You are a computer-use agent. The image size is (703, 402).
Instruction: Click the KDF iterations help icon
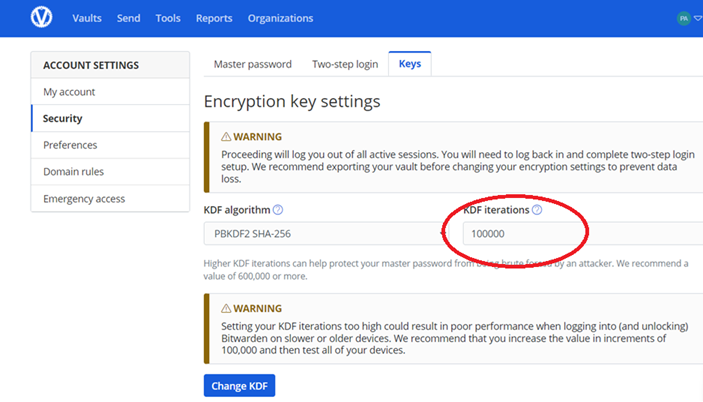point(537,210)
